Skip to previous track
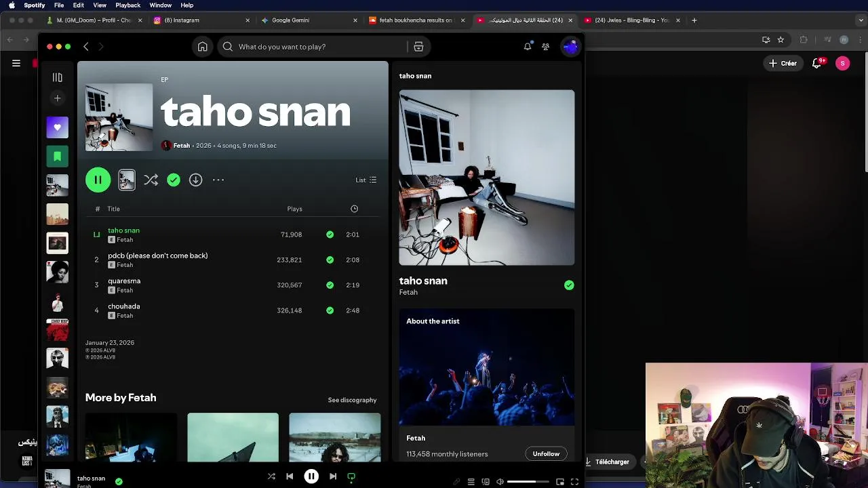Viewport: 868px width, 488px height. (x=290, y=476)
